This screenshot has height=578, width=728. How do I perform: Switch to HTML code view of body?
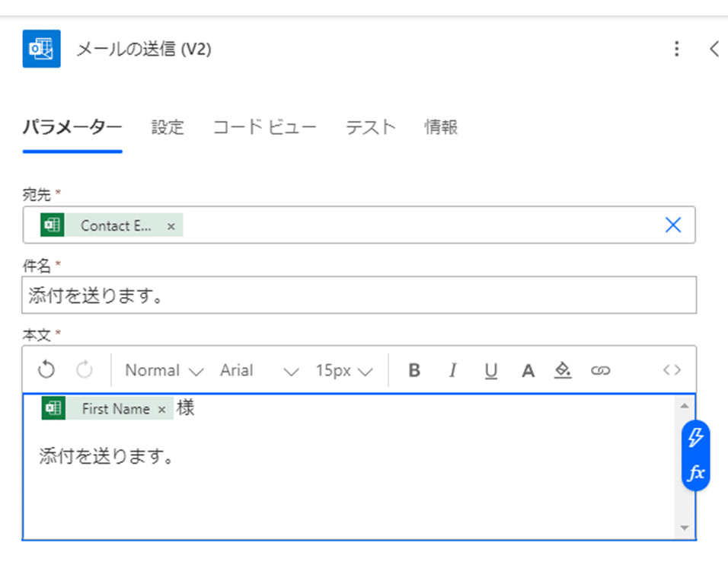672,370
